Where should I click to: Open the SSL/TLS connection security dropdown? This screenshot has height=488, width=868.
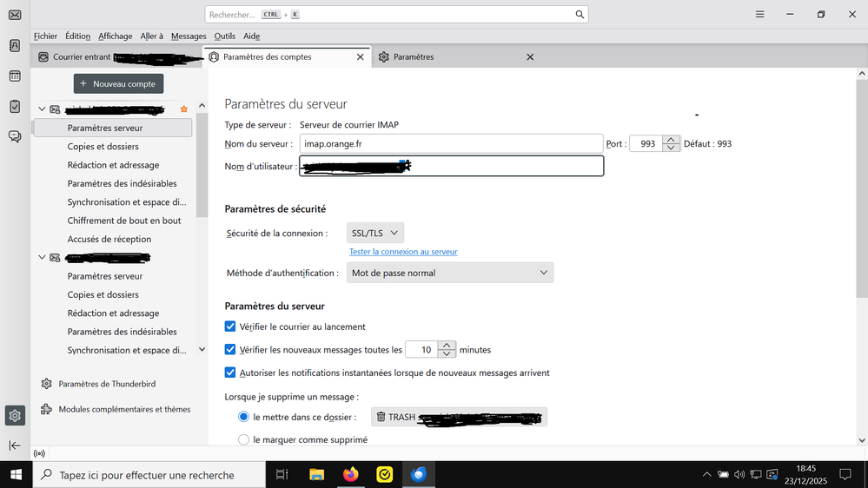pos(375,233)
